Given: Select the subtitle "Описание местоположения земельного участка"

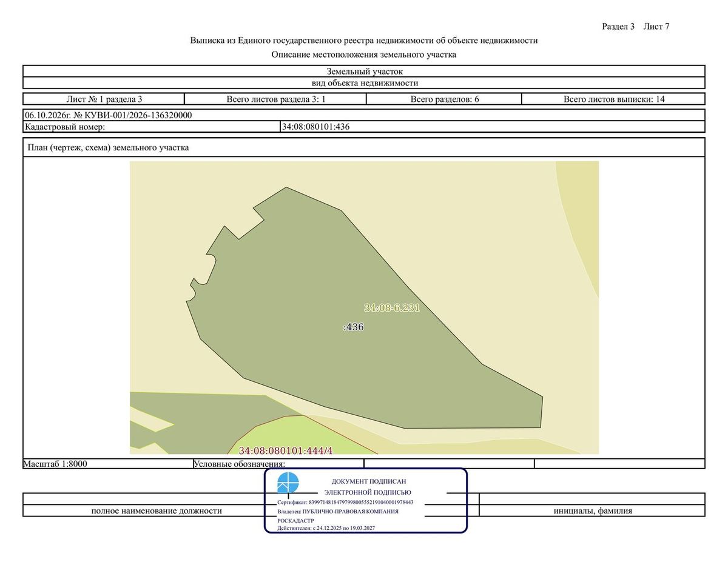Looking at the screenshot, I should point(364,55).
